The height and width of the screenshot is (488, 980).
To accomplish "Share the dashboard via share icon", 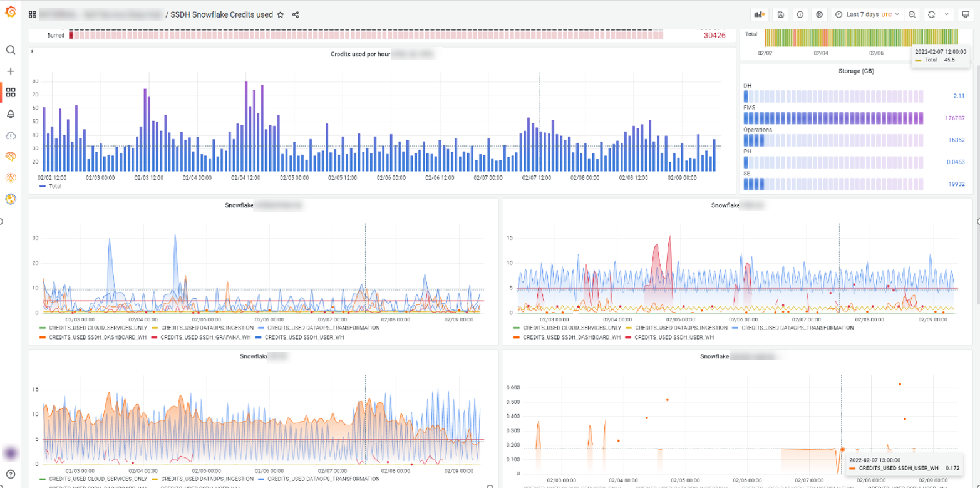I will [296, 14].
